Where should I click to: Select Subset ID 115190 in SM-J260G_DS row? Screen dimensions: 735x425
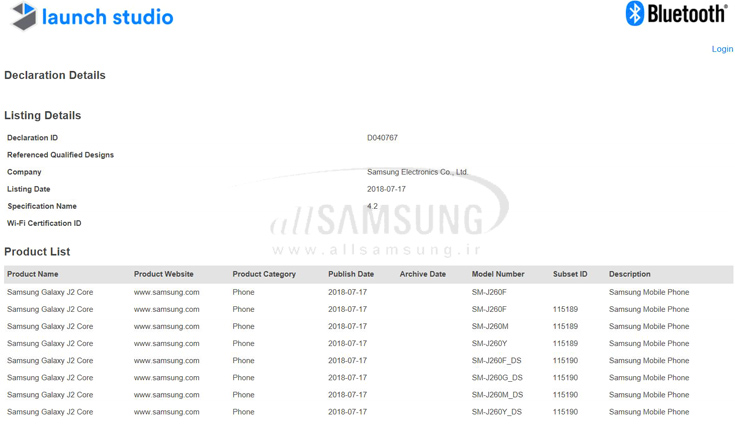point(565,378)
